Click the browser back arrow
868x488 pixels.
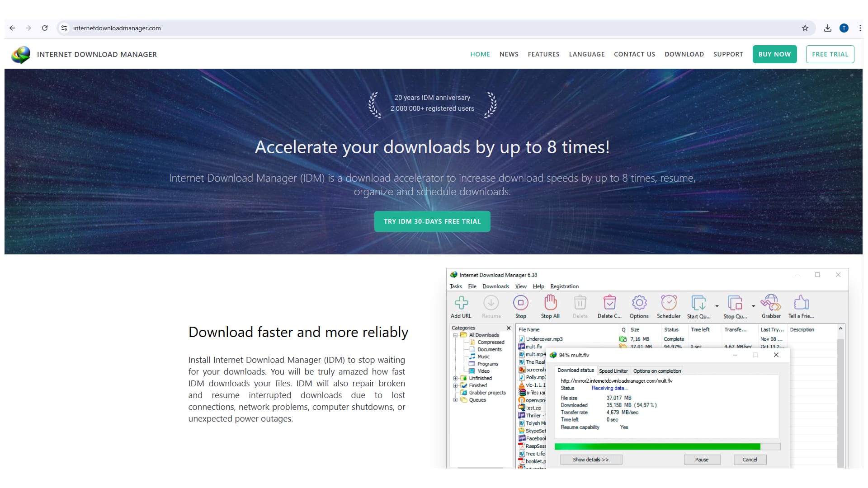tap(12, 28)
